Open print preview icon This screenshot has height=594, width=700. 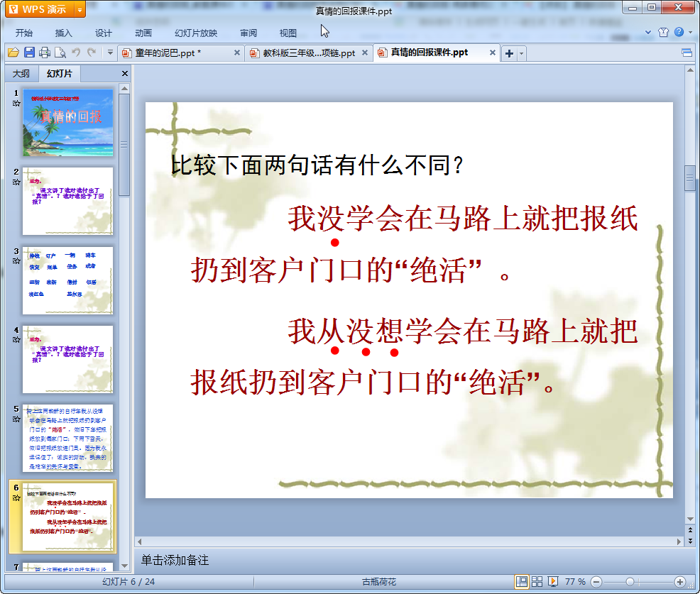pyautogui.click(x=60, y=53)
